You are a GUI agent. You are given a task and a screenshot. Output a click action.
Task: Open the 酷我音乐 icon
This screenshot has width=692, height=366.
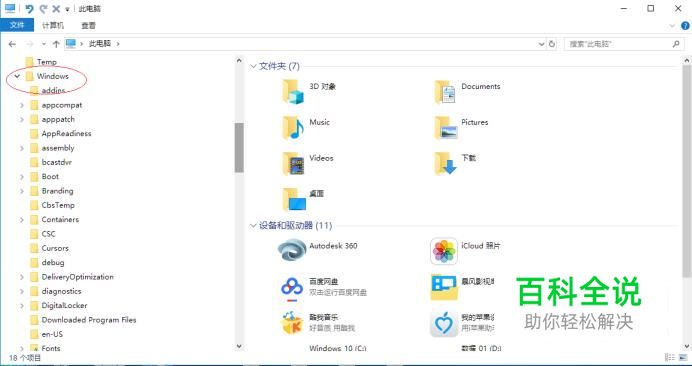[292, 322]
